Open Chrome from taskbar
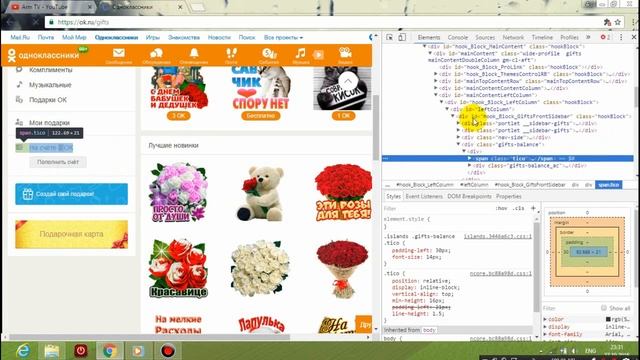 (109, 351)
